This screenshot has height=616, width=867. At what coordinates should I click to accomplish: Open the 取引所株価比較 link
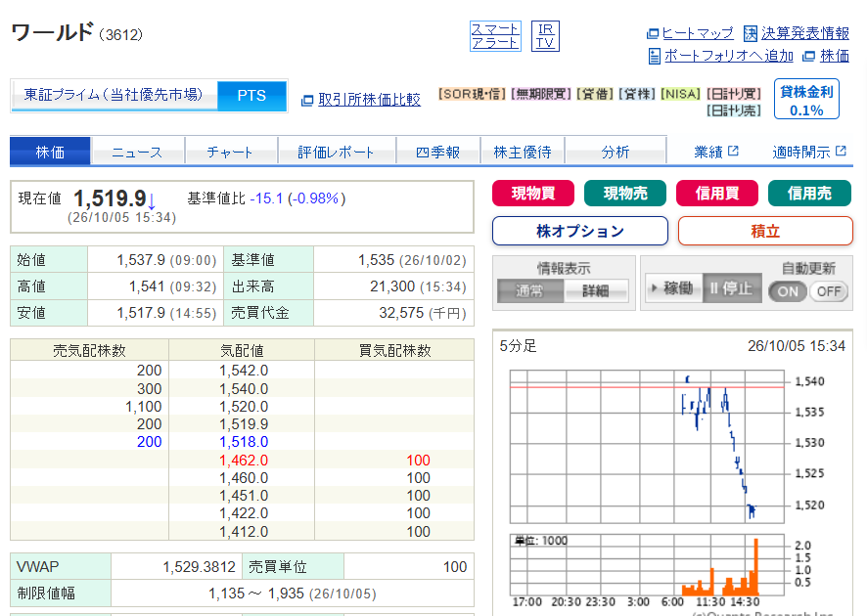[369, 100]
